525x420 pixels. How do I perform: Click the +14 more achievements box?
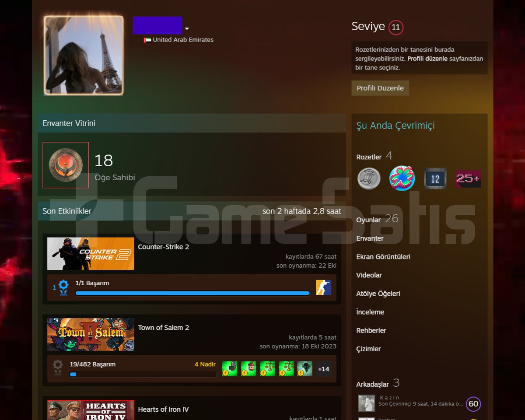(x=324, y=369)
